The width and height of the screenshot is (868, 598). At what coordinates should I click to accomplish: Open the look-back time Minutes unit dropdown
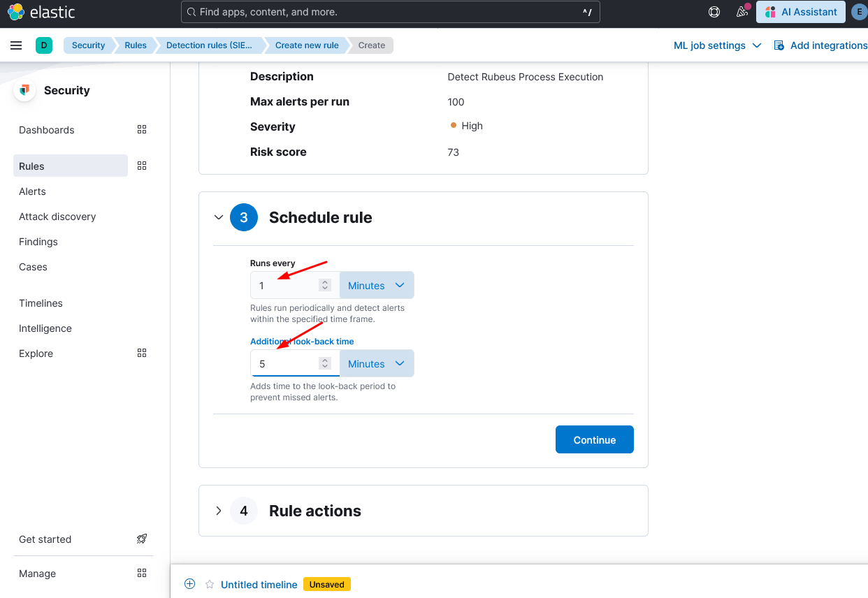tap(377, 364)
